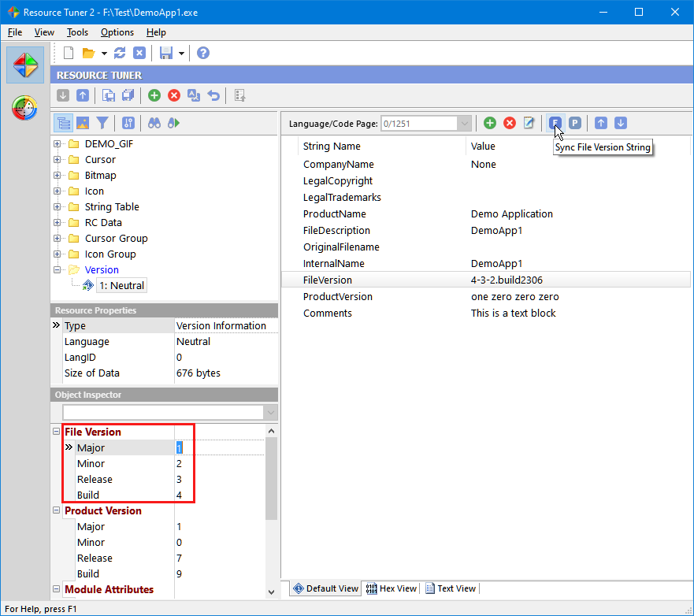Select the '1: Neutral' version resource
Screen dimensions: 694x616
tap(121, 285)
